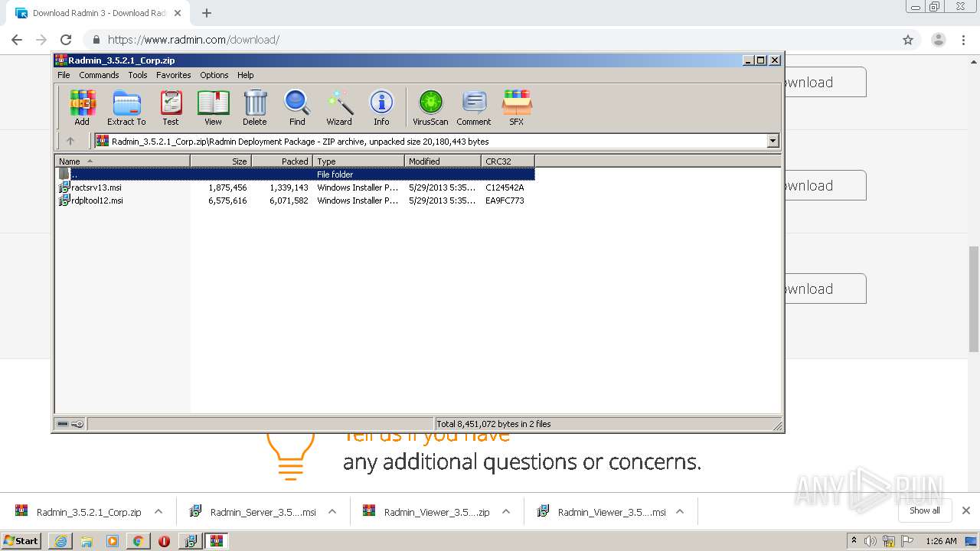Expand options for Radmin_Server msi download
The width and height of the screenshot is (980, 551).
pyautogui.click(x=332, y=512)
